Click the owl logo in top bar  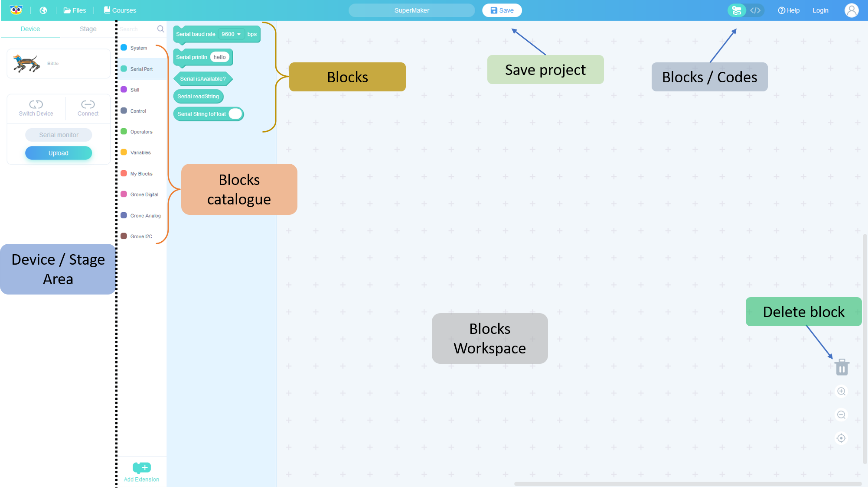pyautogui.click(x=16, y=10)
